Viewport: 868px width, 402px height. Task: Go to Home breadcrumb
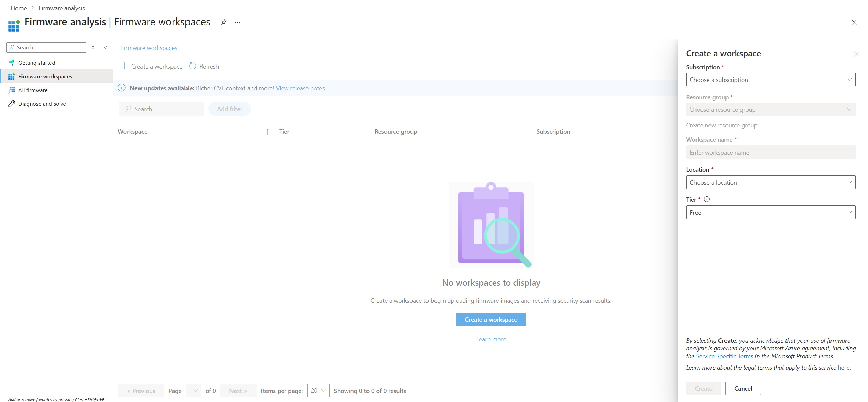[19, 8]
